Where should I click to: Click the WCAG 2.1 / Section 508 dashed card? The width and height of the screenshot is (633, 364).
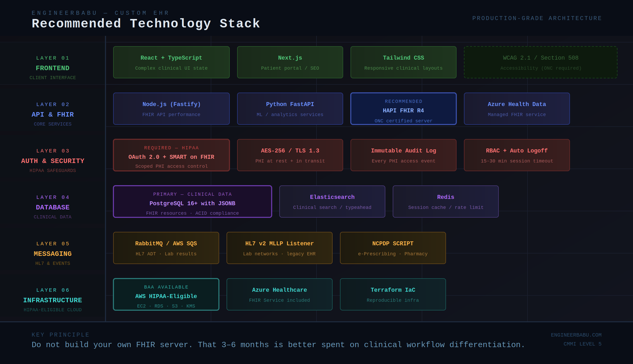pyautogui.click(x=541, y=62)
